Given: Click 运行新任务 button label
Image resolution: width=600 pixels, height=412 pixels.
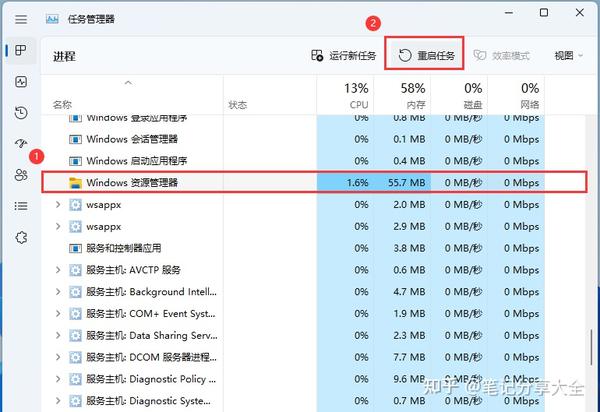Looking at the screenshot, I should click(353, 56).
